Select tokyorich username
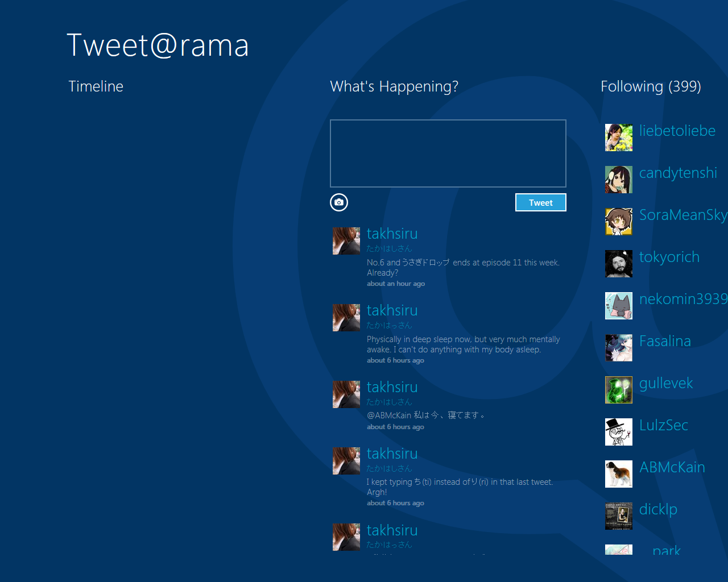Screen dimensions: 728x582 (669, 257)
